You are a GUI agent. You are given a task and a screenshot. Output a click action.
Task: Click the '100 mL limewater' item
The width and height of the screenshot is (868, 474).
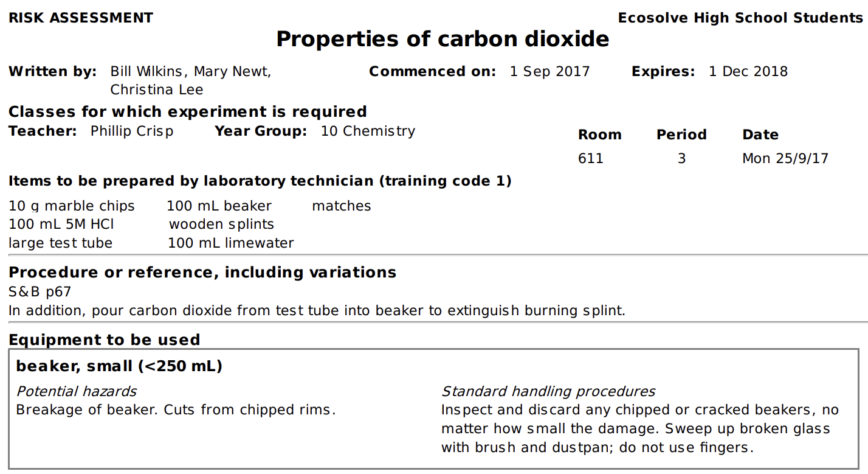(x=230, y=243)
